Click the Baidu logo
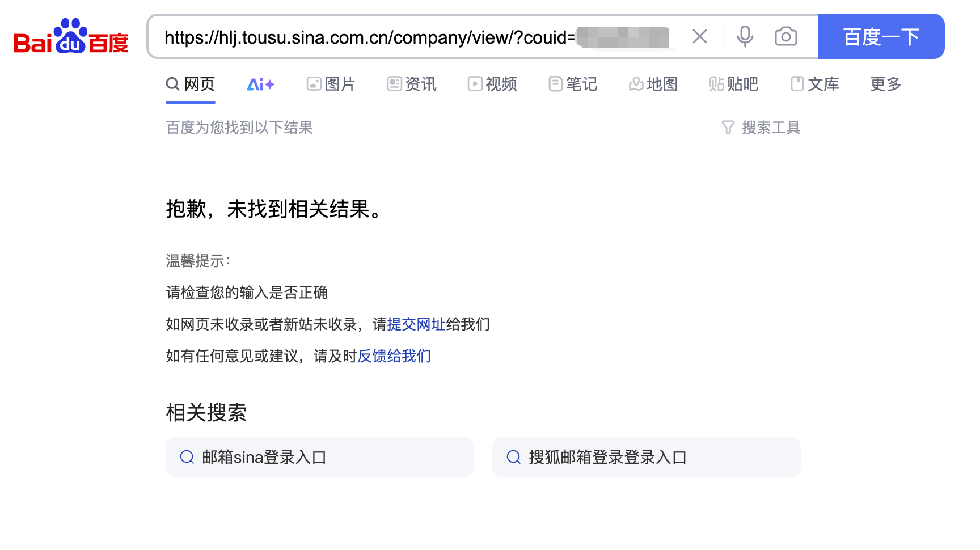Image resolution: width=980 pixels, height=550 pixels. [71, 36]
